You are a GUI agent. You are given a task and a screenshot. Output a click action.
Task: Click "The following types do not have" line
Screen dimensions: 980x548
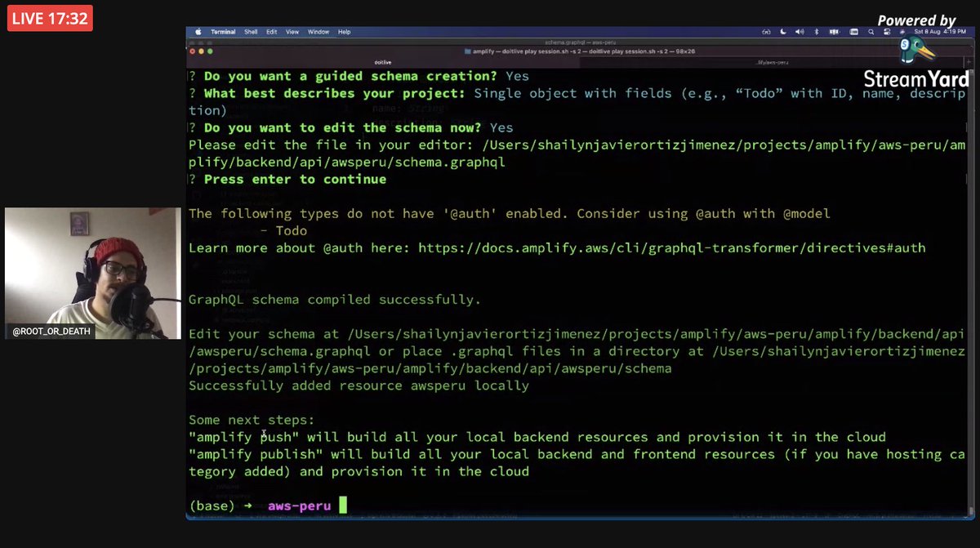(510, 213)
